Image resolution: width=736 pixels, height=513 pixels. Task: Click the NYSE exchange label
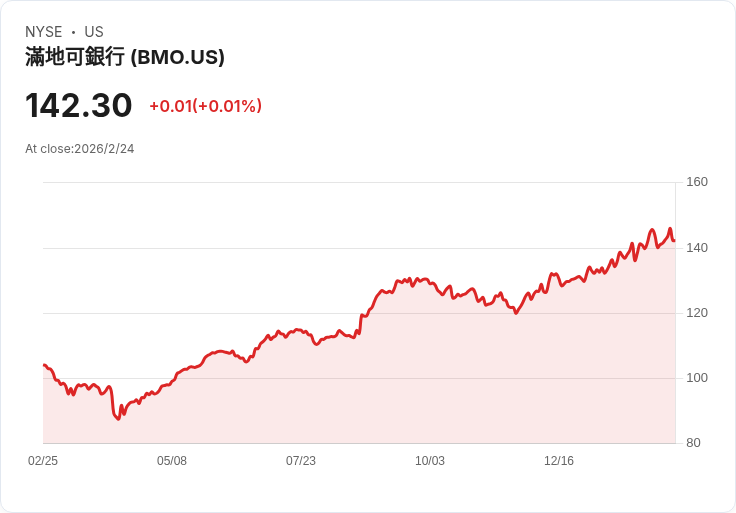click(43, 32)
